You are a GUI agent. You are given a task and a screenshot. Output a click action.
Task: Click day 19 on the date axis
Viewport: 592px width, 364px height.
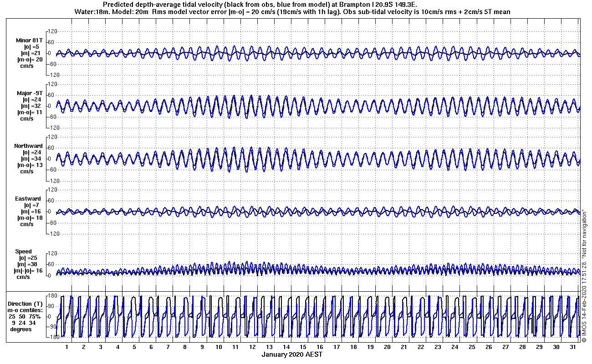[x=370, y=347]
